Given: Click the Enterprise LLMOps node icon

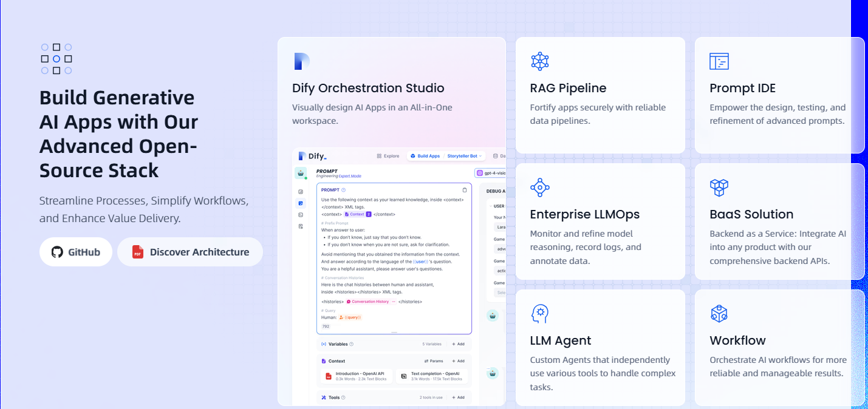Looking at the screenshot, I should pyautogui.click(x=539, y=188).
